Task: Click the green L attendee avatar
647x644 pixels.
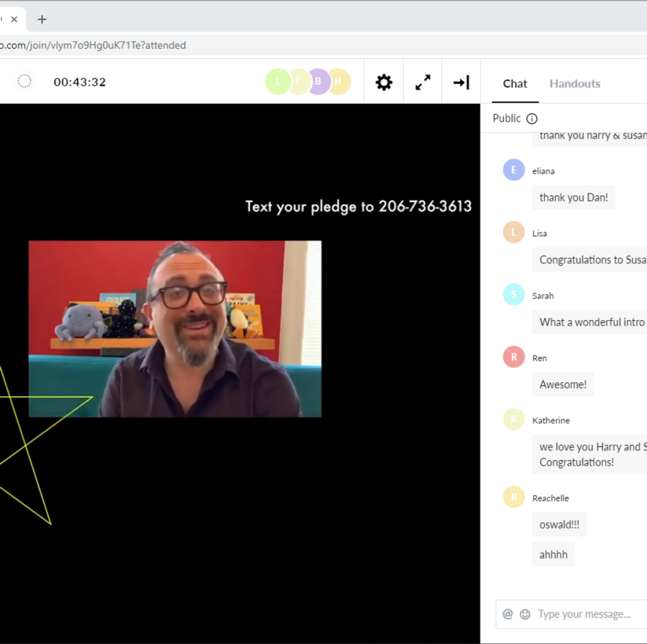Action: coord(277,81)
